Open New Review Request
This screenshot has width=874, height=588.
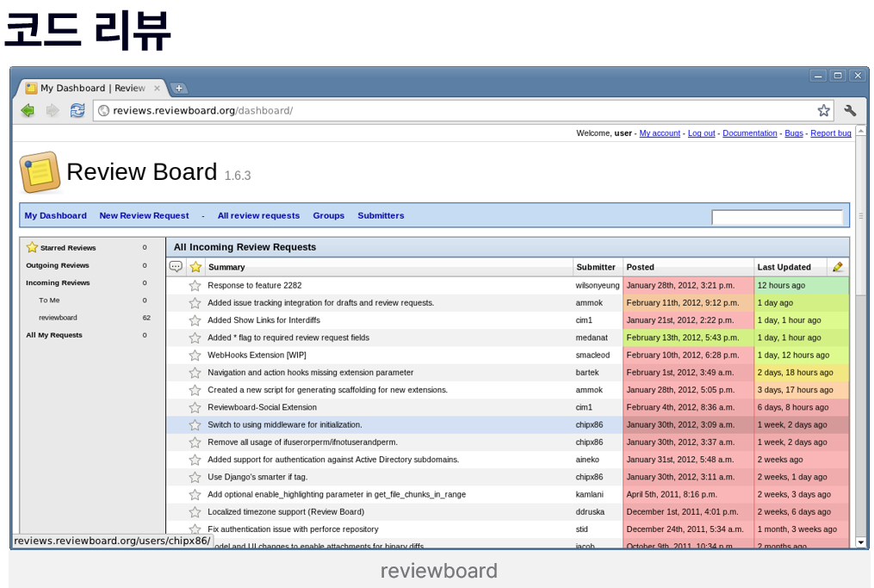pos(144,216)
